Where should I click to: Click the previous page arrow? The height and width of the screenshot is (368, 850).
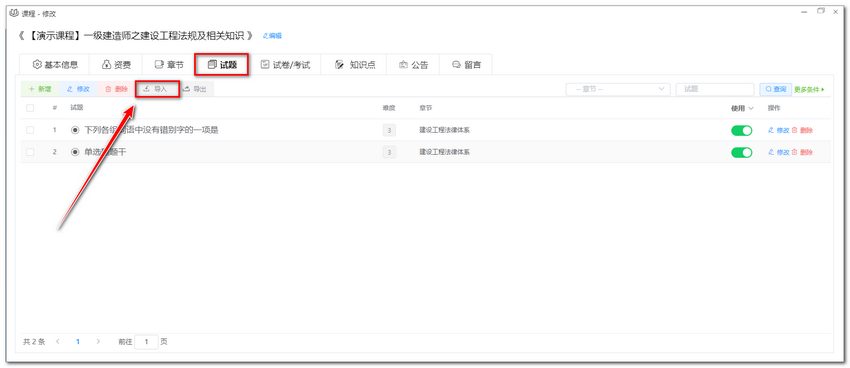pyautogui.click(x=58, y=341)
